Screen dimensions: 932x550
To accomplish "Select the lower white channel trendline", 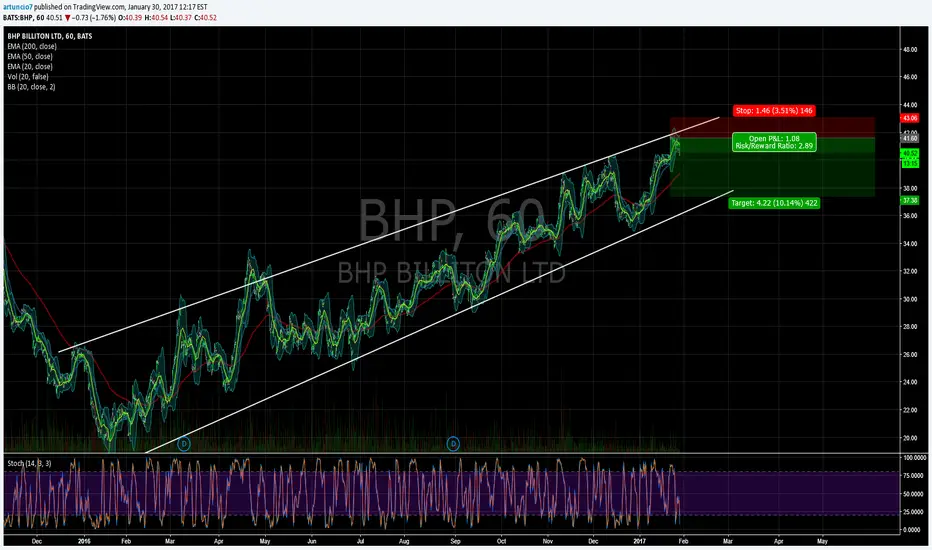I will pos(440,321).
